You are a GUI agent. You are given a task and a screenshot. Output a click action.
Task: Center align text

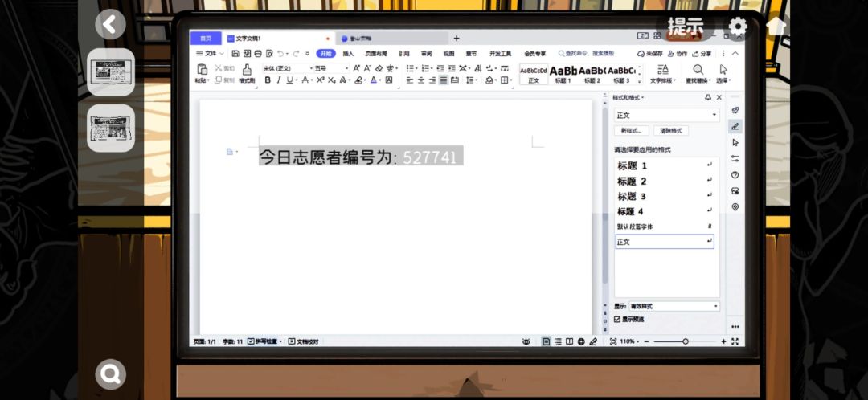coord(420,80)
